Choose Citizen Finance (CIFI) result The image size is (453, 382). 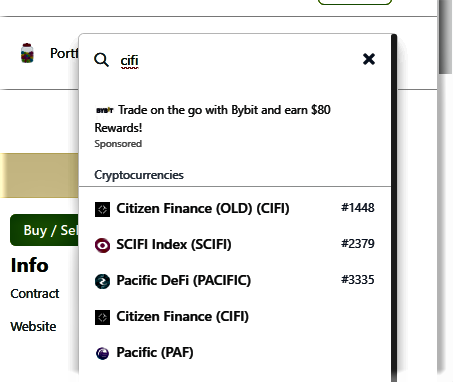tap(235, 317)
